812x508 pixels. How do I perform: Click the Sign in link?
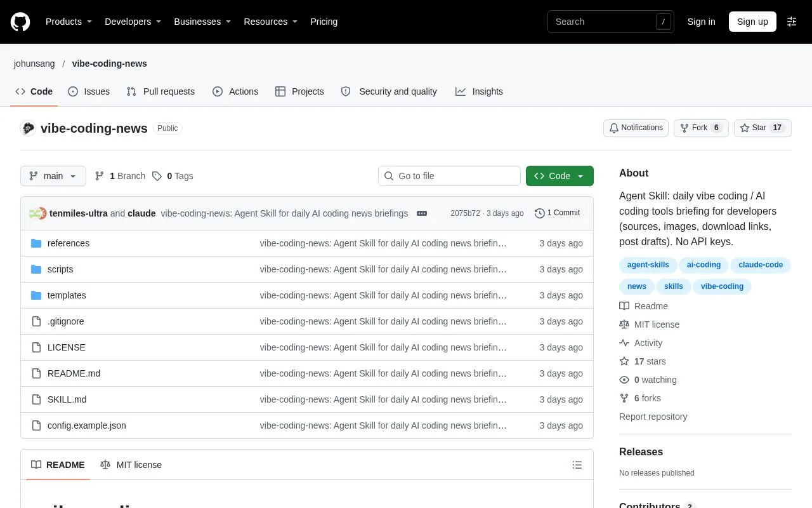pyautogui.click(x=701, y=22)
